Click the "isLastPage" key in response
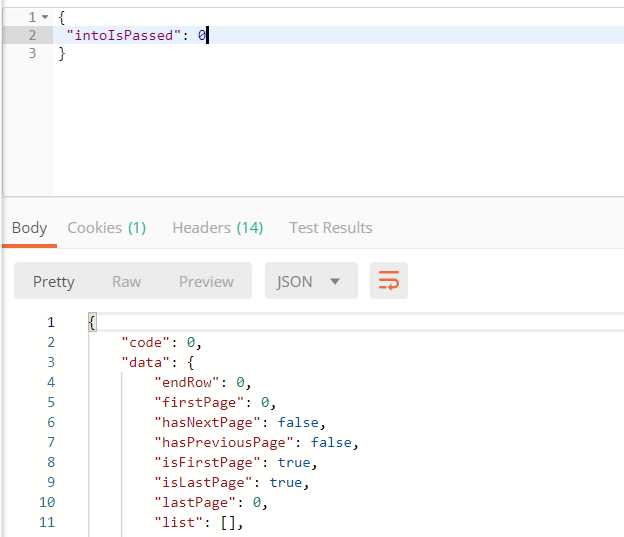 (x=203, y=482)
